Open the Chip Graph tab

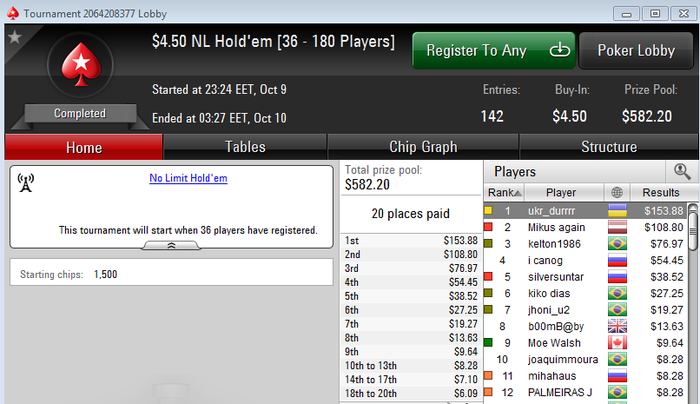pos(423,147)
